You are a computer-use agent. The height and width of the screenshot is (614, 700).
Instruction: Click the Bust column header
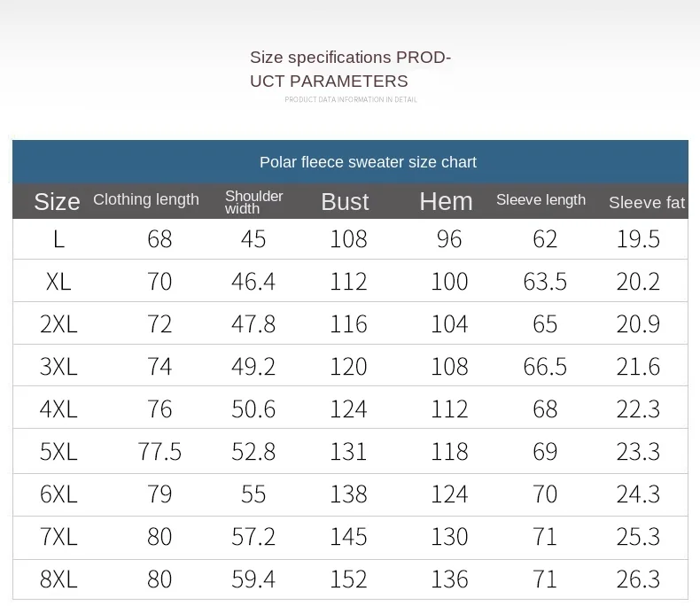coord(345,202)
